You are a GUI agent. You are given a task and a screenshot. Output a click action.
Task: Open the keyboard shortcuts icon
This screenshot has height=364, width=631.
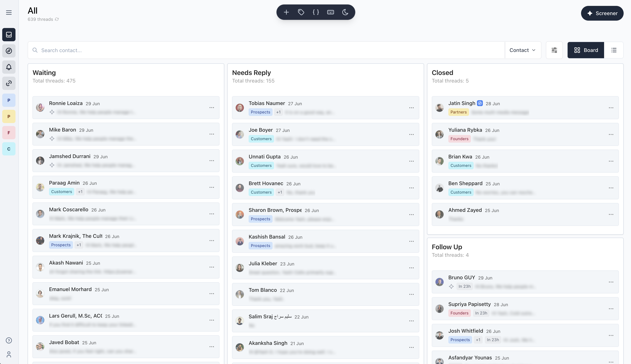point(331,12)
